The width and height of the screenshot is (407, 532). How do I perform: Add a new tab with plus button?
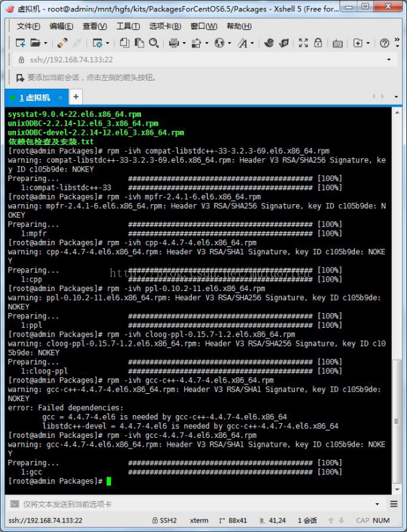click(76, 97)
